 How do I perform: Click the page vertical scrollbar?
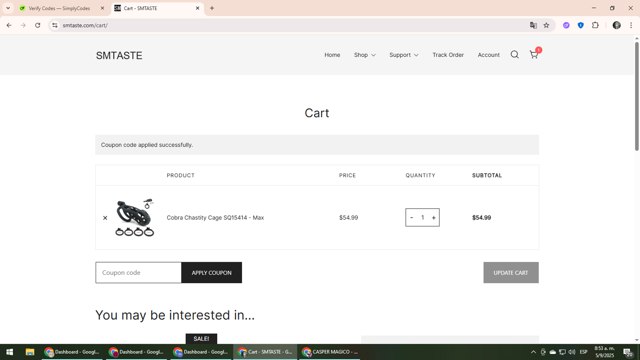click(637, 97)
